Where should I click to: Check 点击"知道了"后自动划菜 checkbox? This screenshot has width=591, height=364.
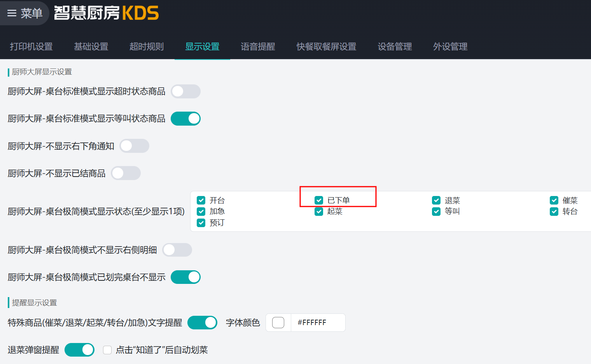click(107, 350)
